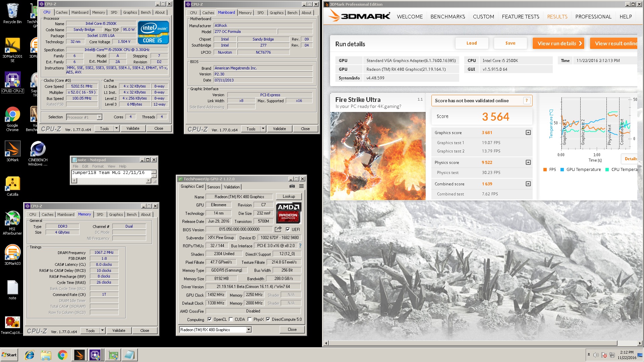Open the SPD tab in CPU-Z Mainboard window

click(x=261, y=13)
